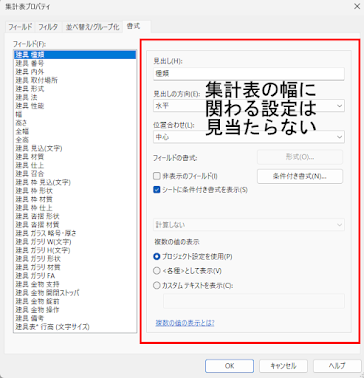Viewport: 364px width, 378px height.
Task: Open the 位置合わせ dropdown showing 中心
Action: (249, 137)
